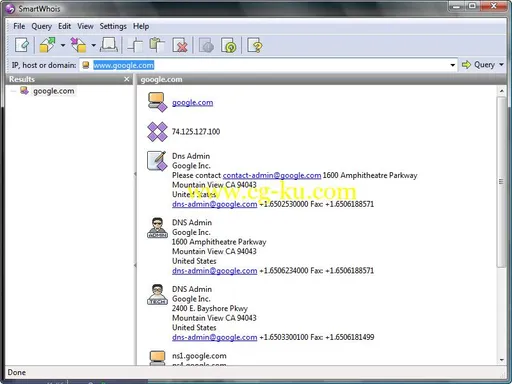The width and height of the screenshot is (512, 384).
Task: Open the contact-admin@google.com email link
Action: [272, 175]
